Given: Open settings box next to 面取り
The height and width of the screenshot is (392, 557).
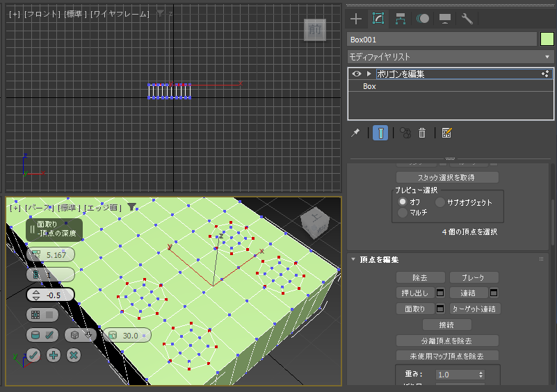Looking at the screenshot, I should (x=439, y=309).
